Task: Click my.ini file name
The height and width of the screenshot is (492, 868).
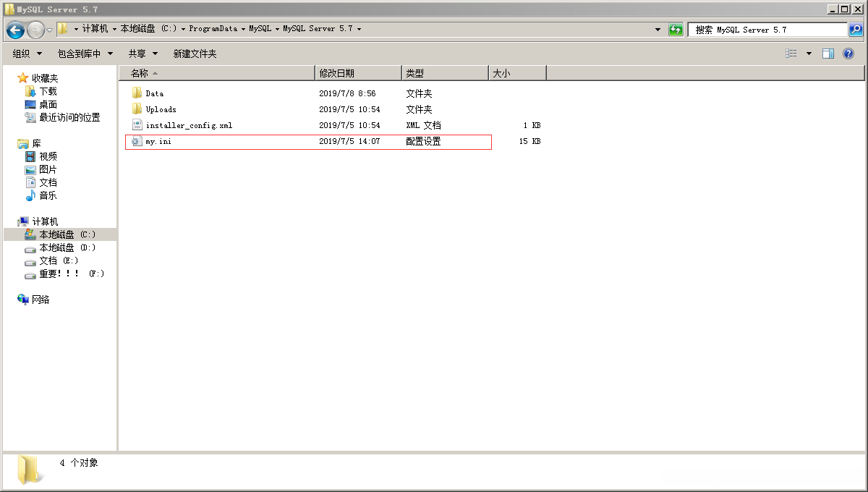Action: point(158,142)
